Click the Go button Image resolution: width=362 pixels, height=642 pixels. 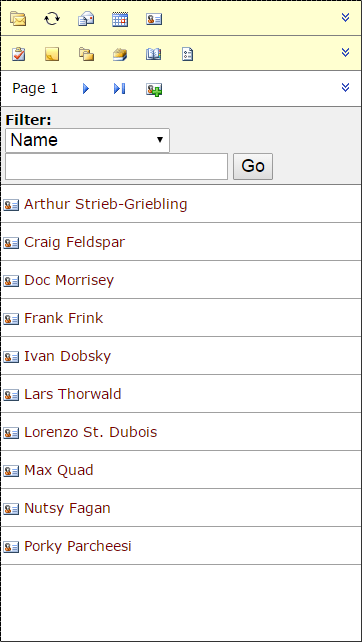(253, 166)
